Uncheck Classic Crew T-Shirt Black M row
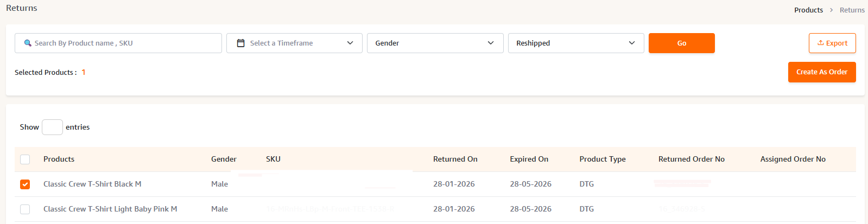Viewport: 868px width, 224px height. tap(25, 184)
